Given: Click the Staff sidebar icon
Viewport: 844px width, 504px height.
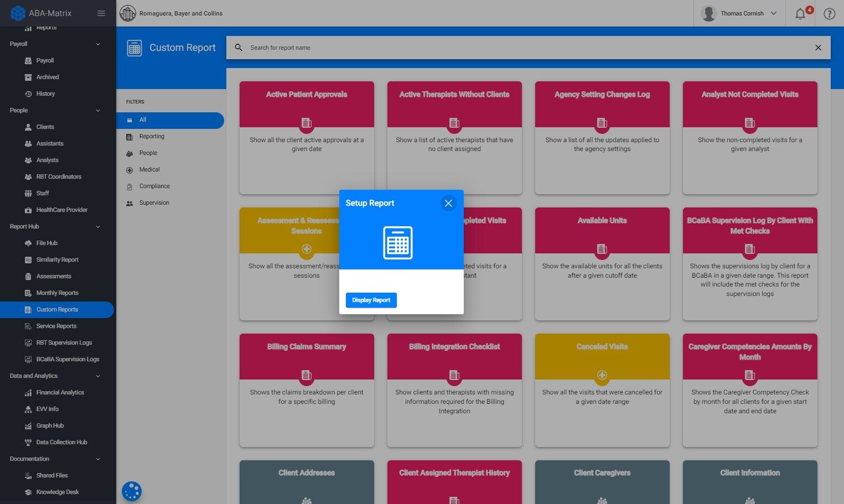Looking at the screenshot, I should (28, 194).
